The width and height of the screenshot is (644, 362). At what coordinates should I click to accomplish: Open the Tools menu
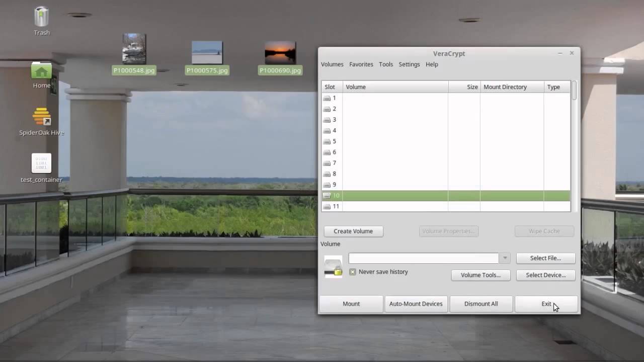(x=386, y=64)
